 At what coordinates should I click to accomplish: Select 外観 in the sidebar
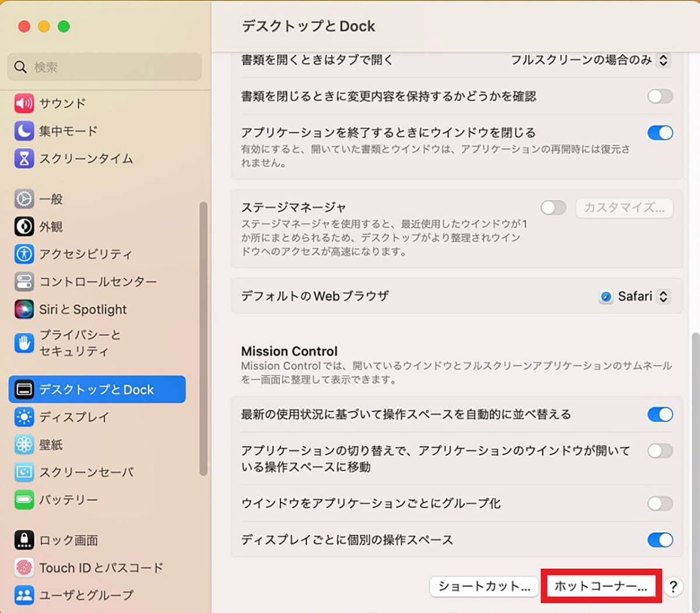click(97, 226)
